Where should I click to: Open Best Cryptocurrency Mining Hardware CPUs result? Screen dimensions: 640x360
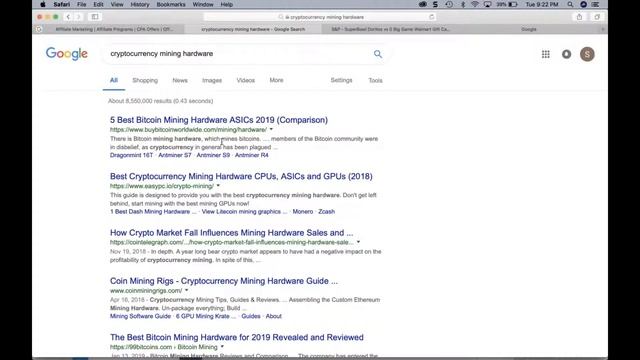(x=241, y=176)
